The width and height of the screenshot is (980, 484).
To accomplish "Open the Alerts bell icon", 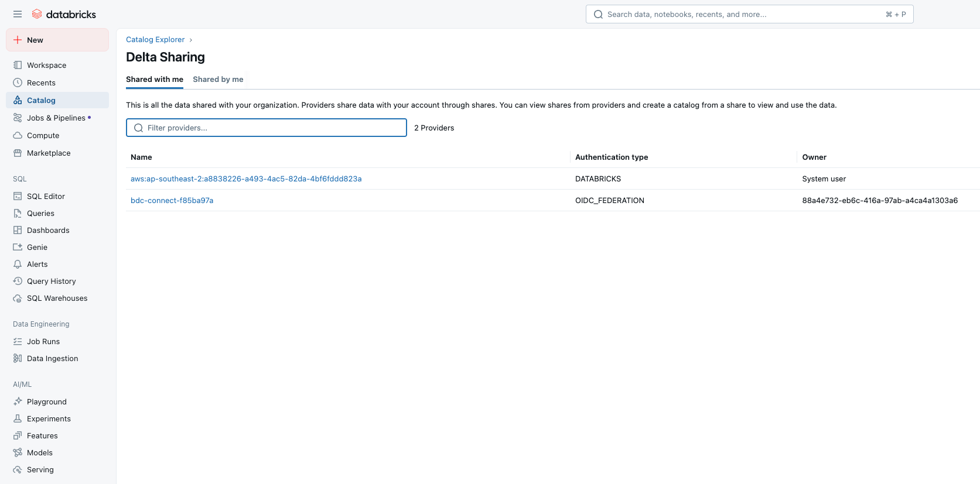I will (x=18, y=264).
